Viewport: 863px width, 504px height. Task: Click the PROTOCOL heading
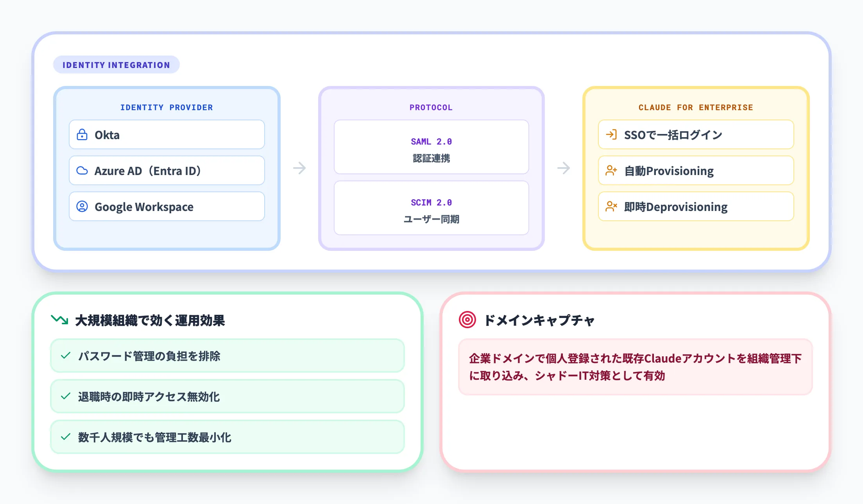click(x=431, y=107)
